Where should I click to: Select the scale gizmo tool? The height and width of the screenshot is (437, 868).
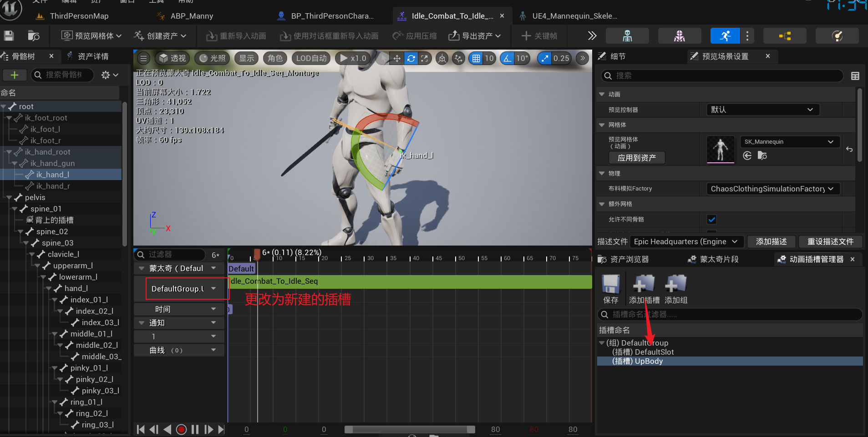tap(425, 58)
